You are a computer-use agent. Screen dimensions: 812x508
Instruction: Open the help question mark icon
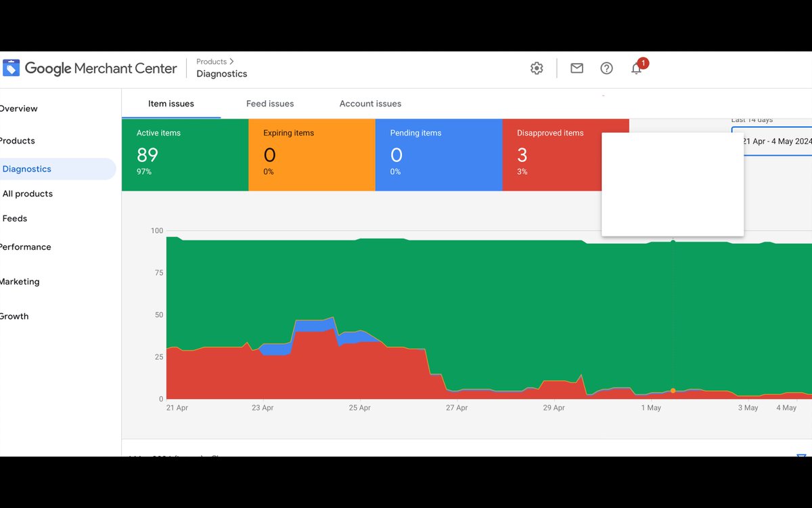pyautogui.click(x=606, y=68)
